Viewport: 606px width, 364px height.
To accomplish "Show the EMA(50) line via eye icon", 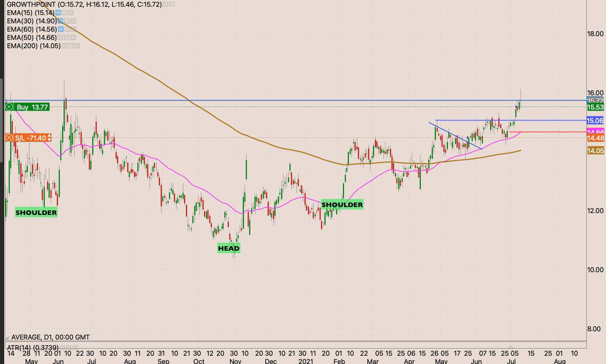I will tap(61, 38).
